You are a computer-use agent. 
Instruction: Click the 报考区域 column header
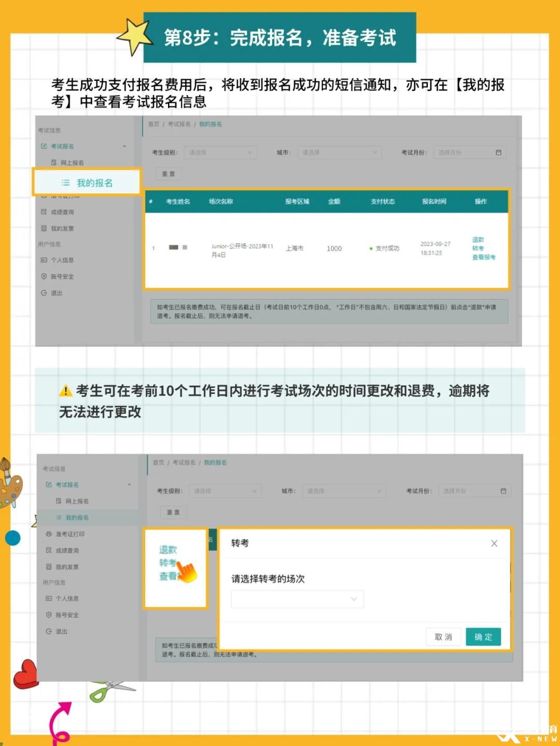[x=297, y=202]
